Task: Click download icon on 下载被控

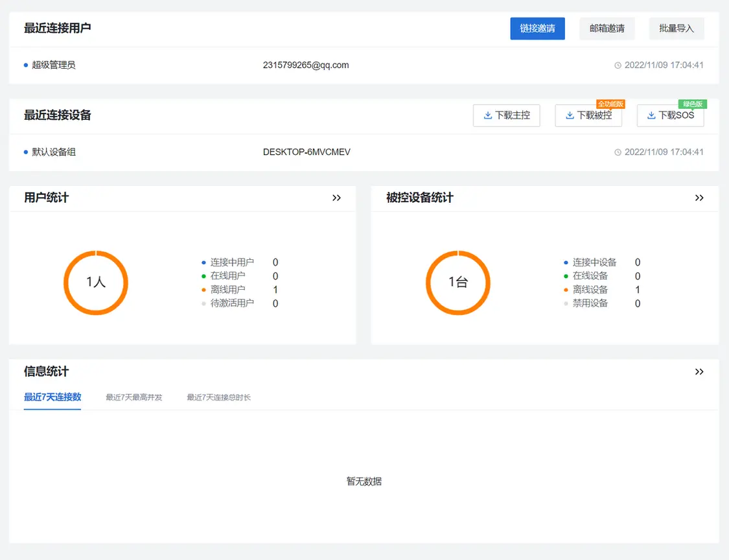Action: pyautogui.click(x=570, y=115)
